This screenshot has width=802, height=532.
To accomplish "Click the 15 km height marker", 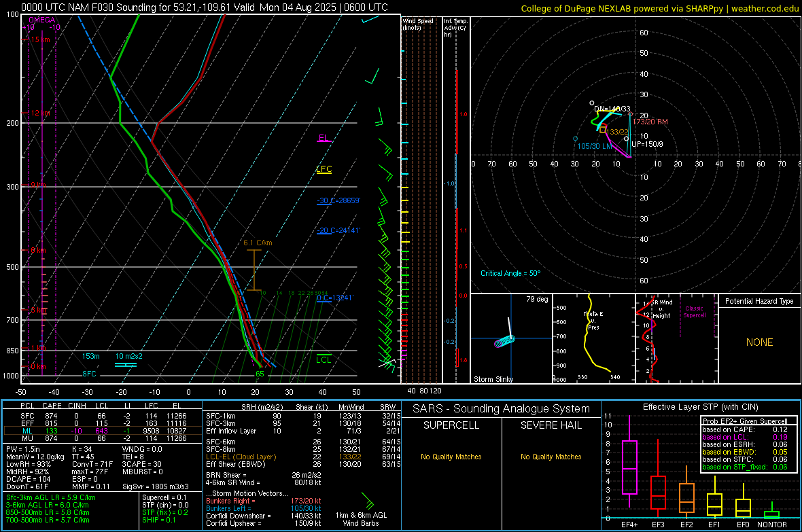I will [39, 39].
